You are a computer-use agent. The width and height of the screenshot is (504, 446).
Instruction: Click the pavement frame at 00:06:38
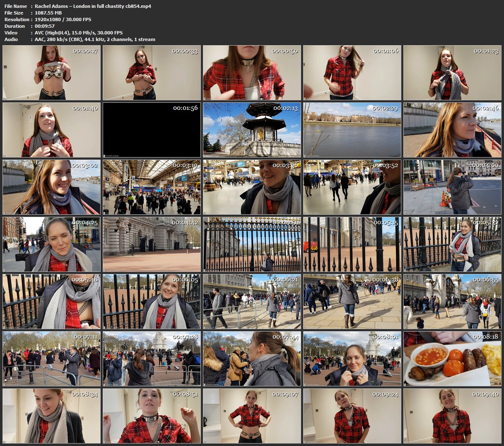(352, 302)
